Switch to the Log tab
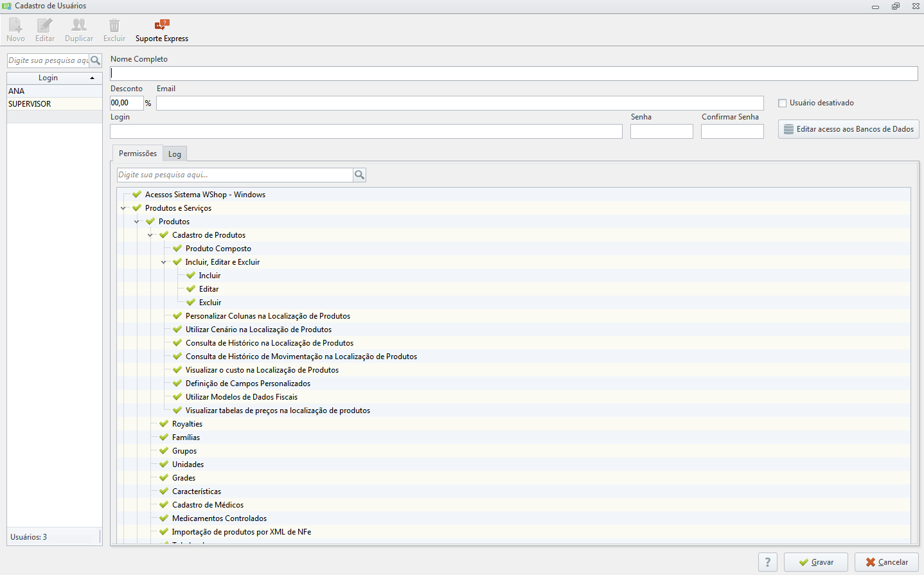This screenshot has height=575, width=924. pos(175,154)
